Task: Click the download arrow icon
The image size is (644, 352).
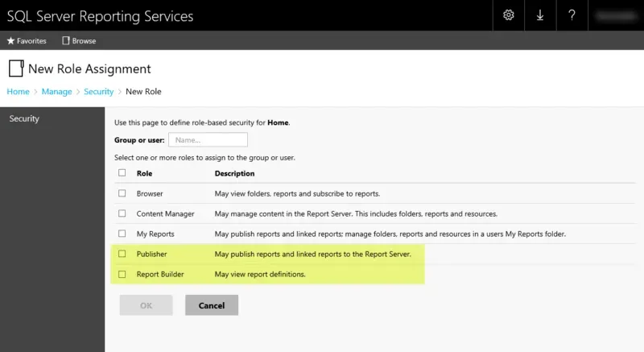Action: [x=540, y=15]
